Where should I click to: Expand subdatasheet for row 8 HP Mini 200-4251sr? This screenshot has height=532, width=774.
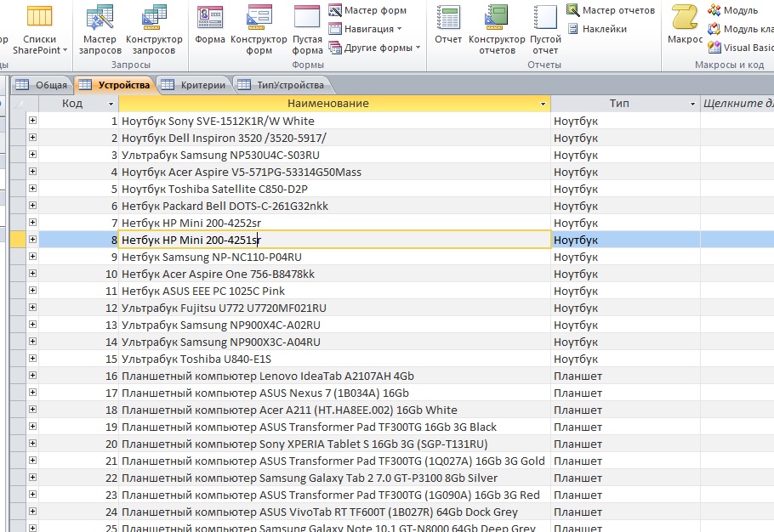pos(32,239)
